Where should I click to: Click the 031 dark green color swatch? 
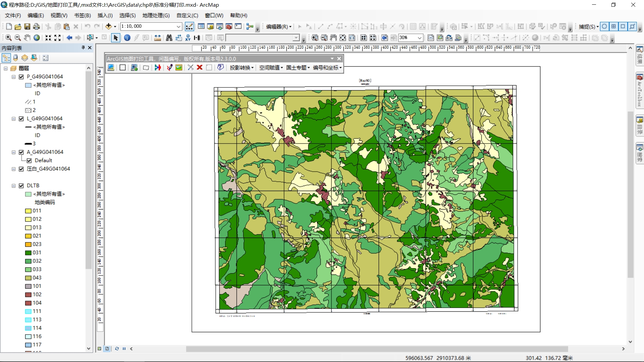click(x=28, y=253)
